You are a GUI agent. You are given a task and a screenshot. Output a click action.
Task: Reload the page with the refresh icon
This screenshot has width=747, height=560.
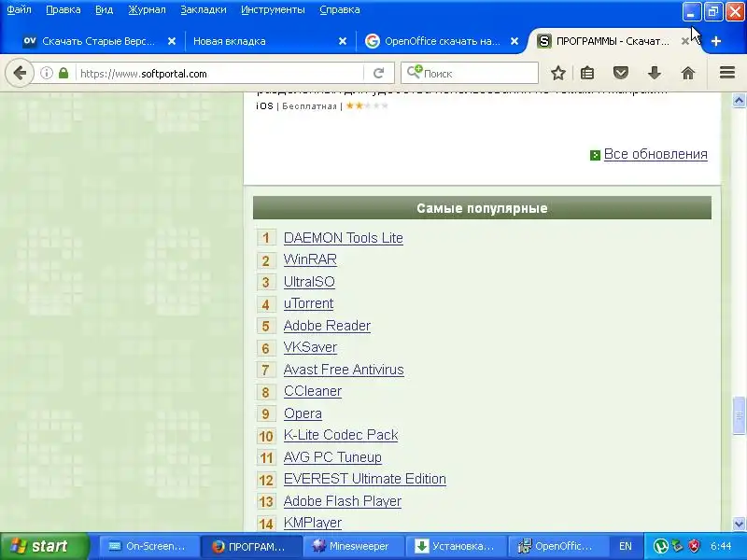point(379,74)
